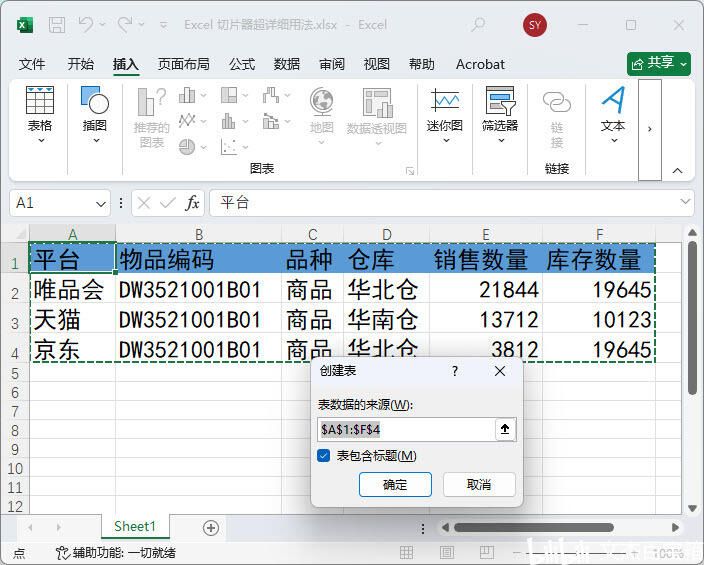Open the 共享 (Share) dropdown
Image resolution: width=704 pixels, height=565 pixels.
(x=659, y=63)
